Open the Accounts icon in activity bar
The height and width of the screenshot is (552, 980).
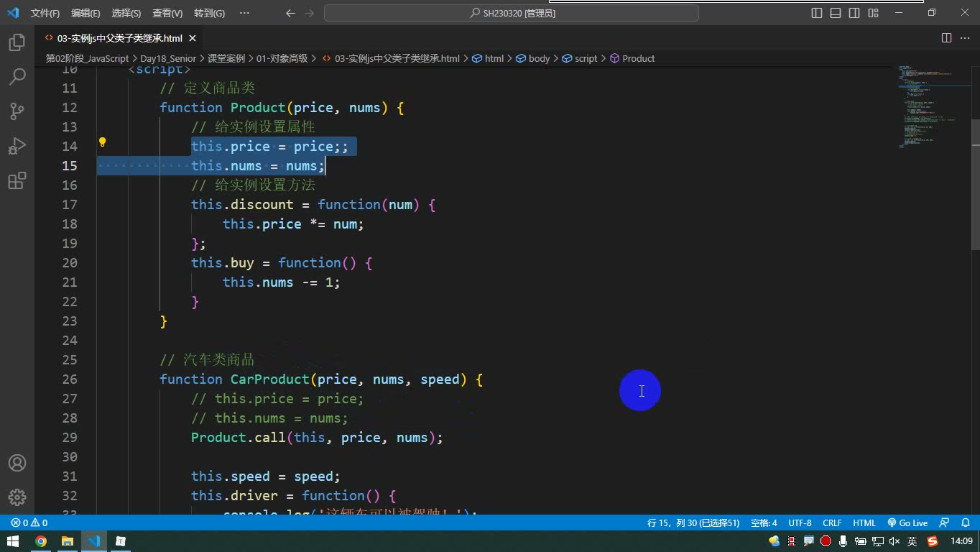(17, 463)
